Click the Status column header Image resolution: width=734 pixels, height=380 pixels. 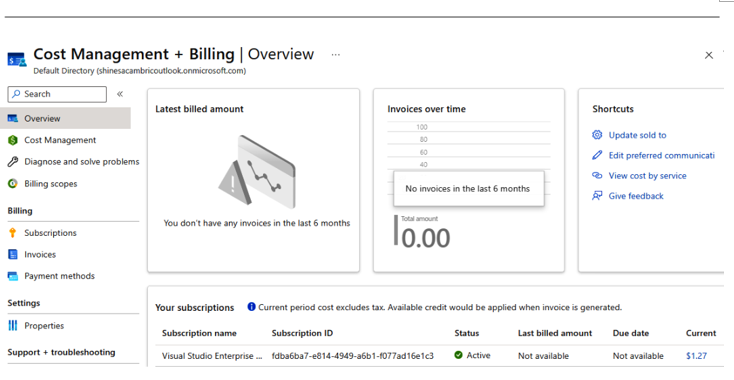tap(466, 333)
